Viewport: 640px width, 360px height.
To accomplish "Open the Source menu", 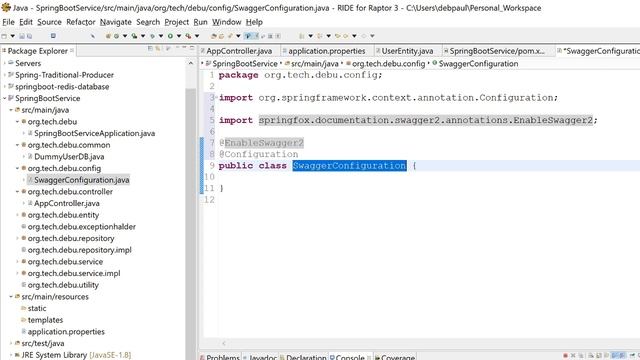I will coord(49,22).
